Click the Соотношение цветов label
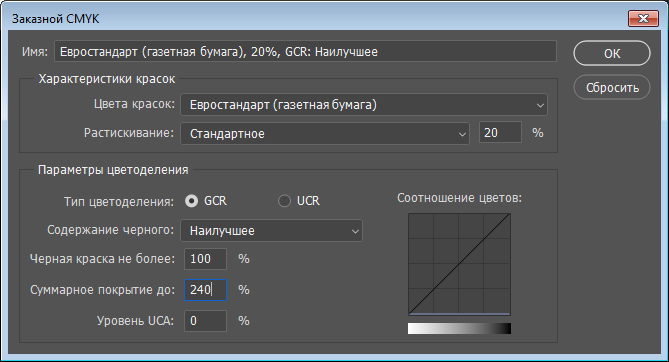This screenshot has height=362, width=669. (460, 198)
